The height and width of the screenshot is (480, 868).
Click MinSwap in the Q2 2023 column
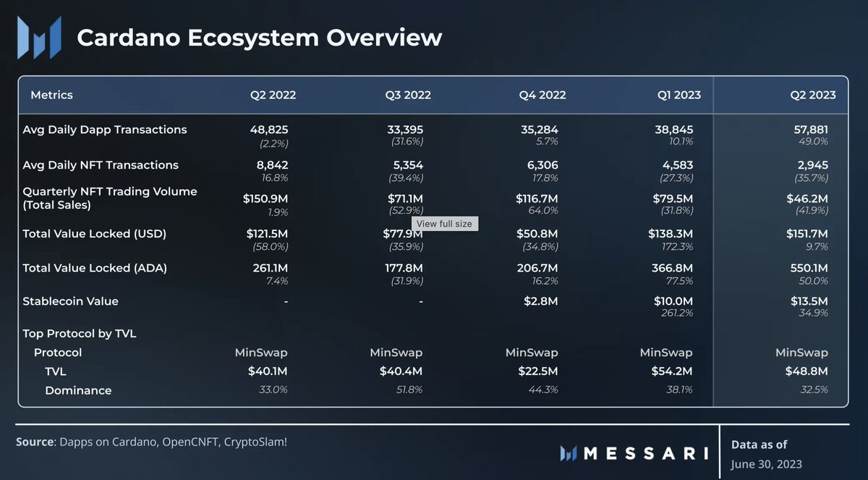[x=801, y=353]
